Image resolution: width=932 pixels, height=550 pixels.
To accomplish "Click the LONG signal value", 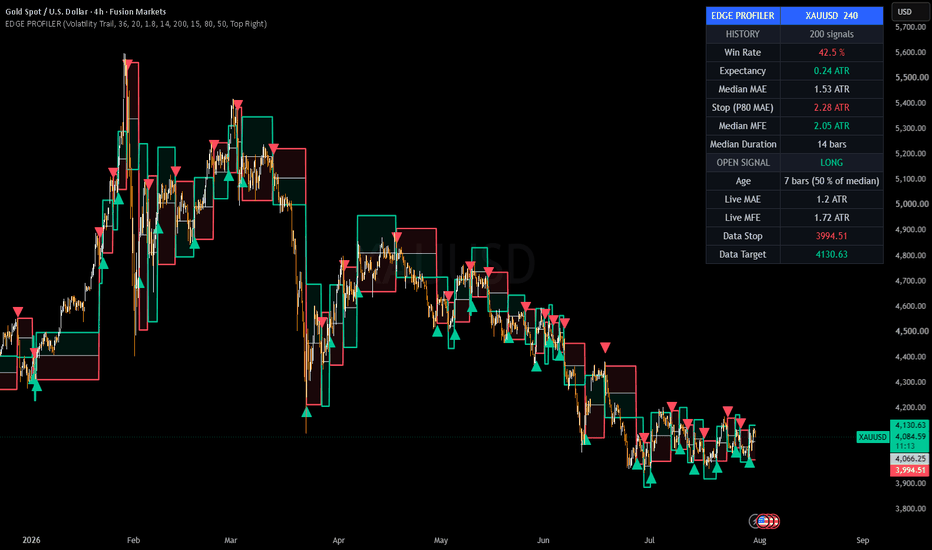I will 832,163.
